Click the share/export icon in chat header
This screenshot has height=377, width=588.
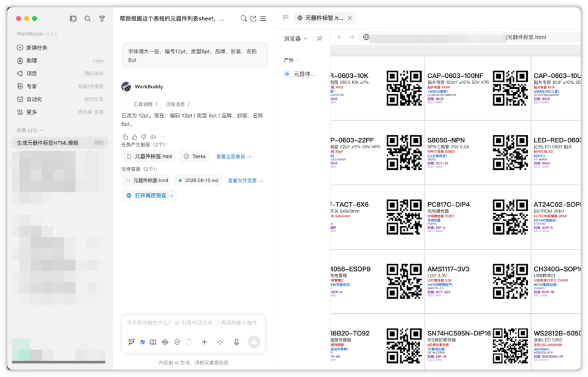click(254, 18)
